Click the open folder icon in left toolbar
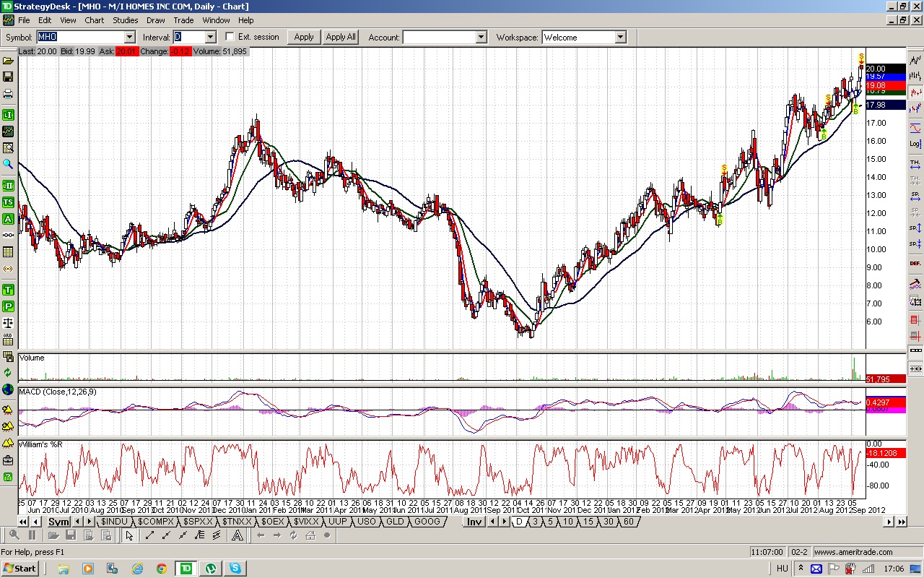 (x=8, y=60)
